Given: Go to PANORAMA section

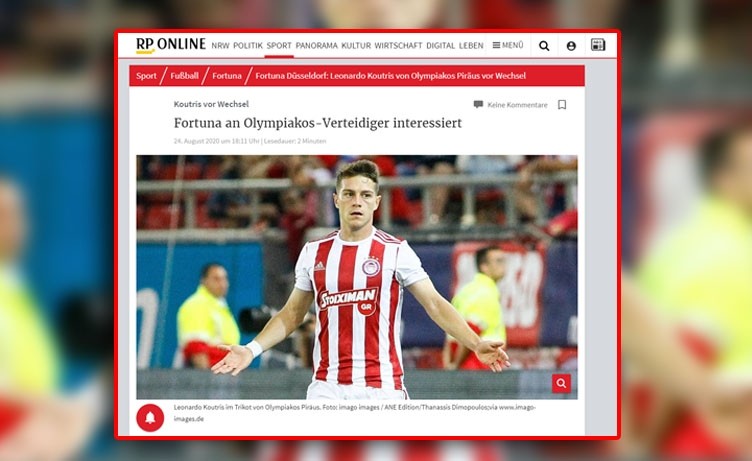Looking at the screenshot, I should click(316, 46).
